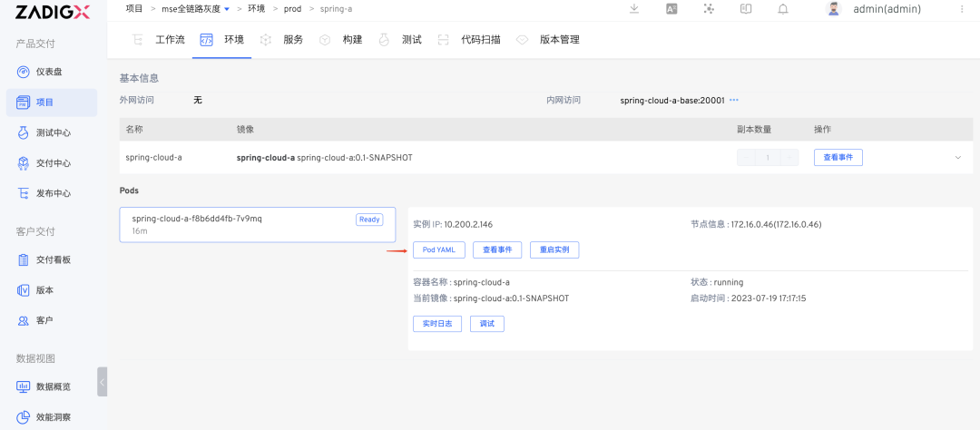Open 测试中心 in sidebar
This screenshot has width=980, height=430.
click(x=51, y=132)
